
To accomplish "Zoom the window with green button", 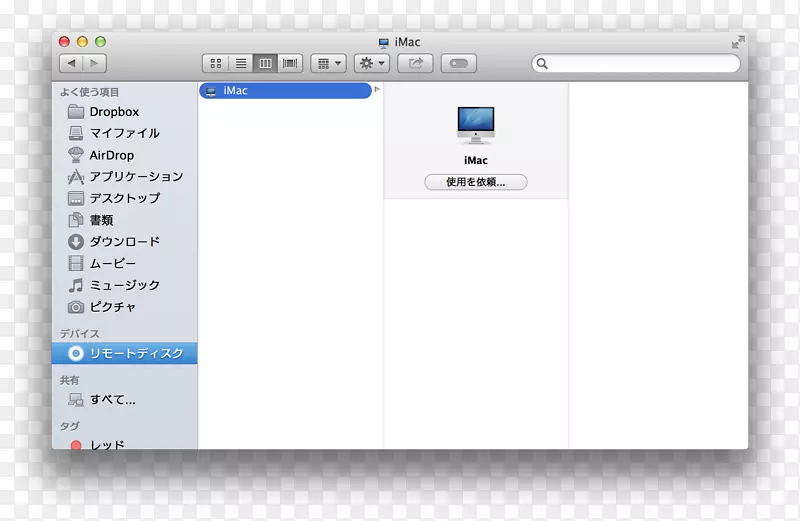I will pyautogui.click(x=101, y=42).
